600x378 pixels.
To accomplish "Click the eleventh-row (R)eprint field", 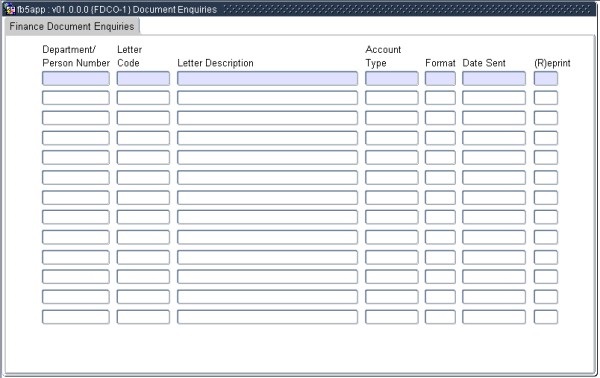I will pyautogui.click(x=546, y=277).
